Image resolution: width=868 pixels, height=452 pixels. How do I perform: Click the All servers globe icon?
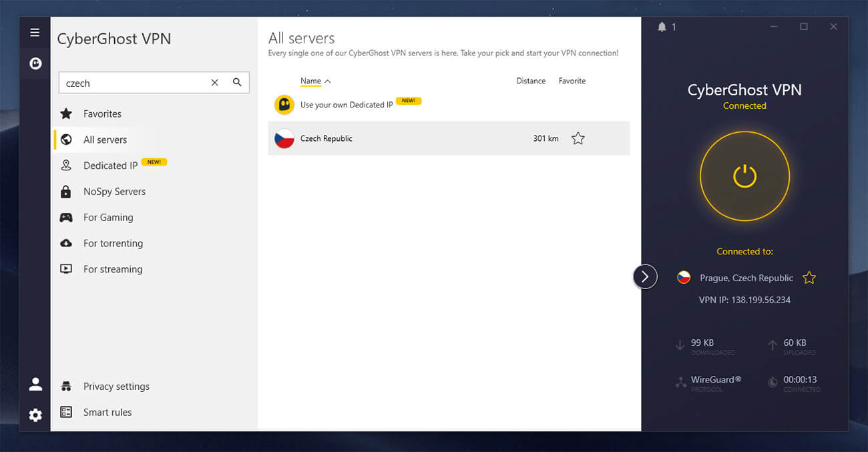click(x=66, y=140)
